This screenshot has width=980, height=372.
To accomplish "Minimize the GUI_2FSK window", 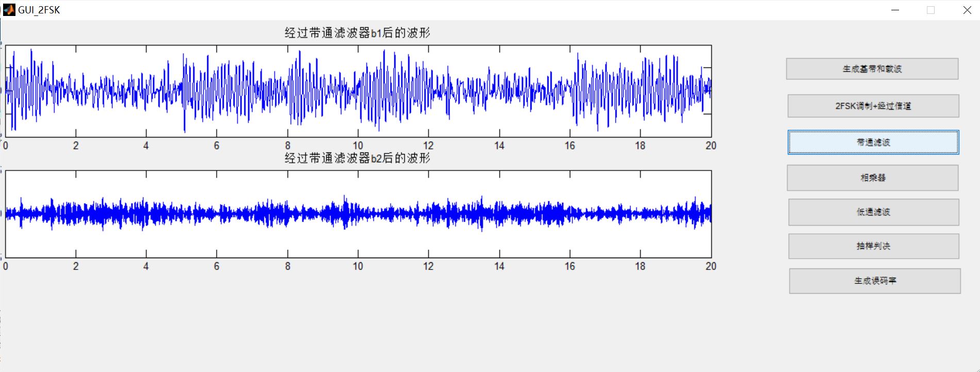I will point(895,10).
